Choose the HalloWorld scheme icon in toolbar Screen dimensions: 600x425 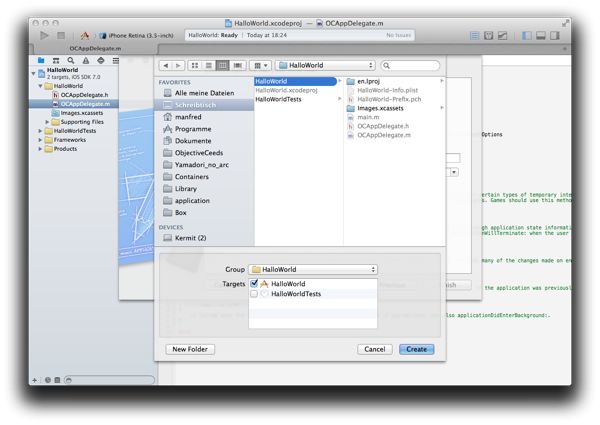tap(85, 36)
